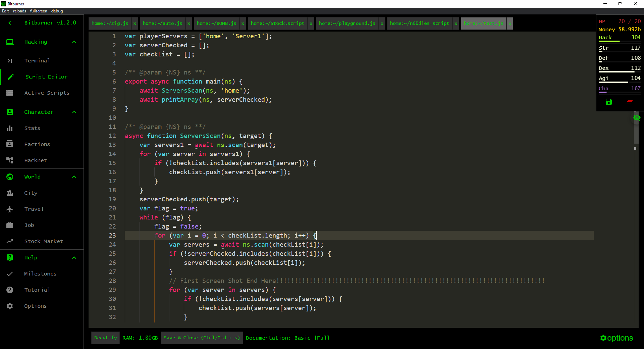
Task: Click 'var playerServers' on line 1
Action: click(156, 36)
